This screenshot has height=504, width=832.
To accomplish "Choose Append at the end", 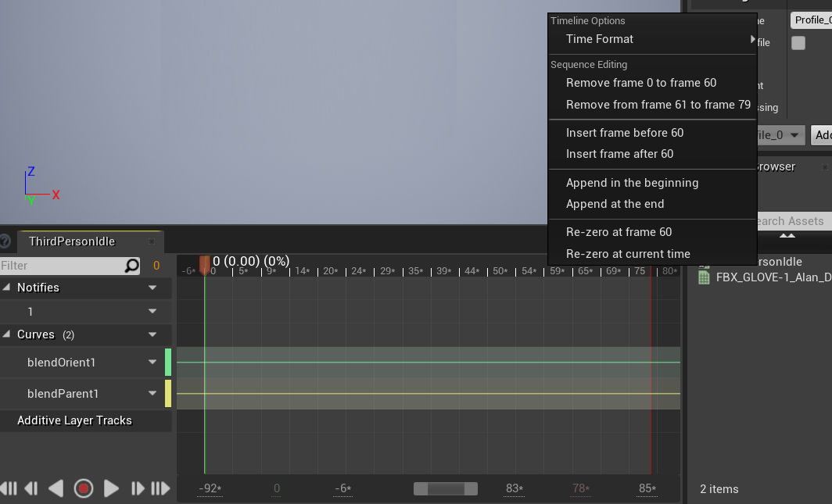I will (x=652, y=203).
